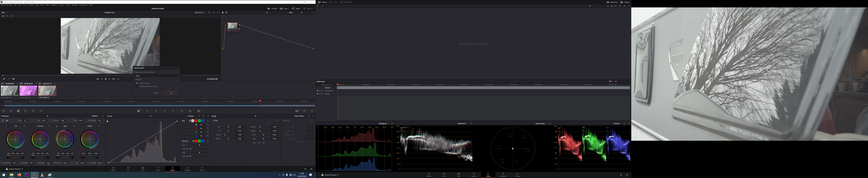868x178 pixels.
Task: Toggle the Scopes button in second window
Action: pyautogui.click(x=625, y=2)
